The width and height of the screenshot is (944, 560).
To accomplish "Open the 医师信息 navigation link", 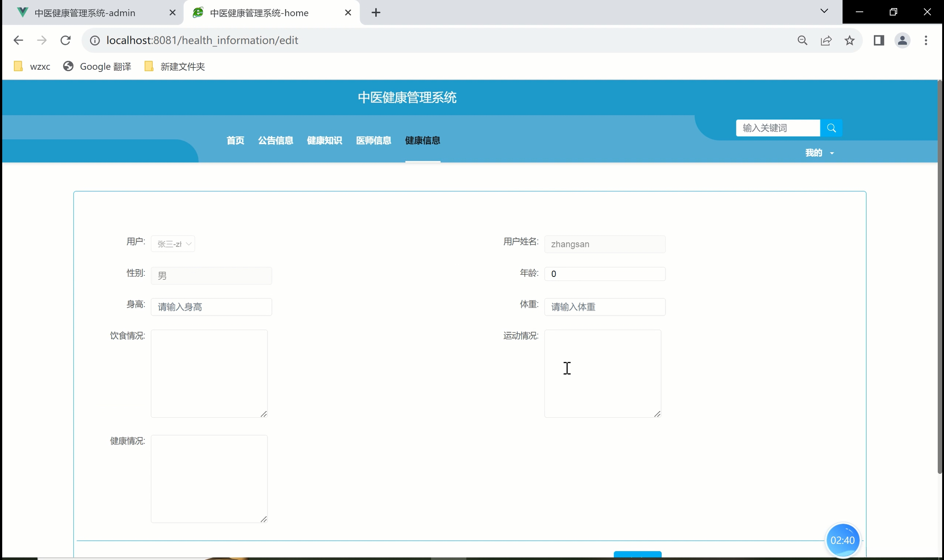I will [x=373, y=140].
